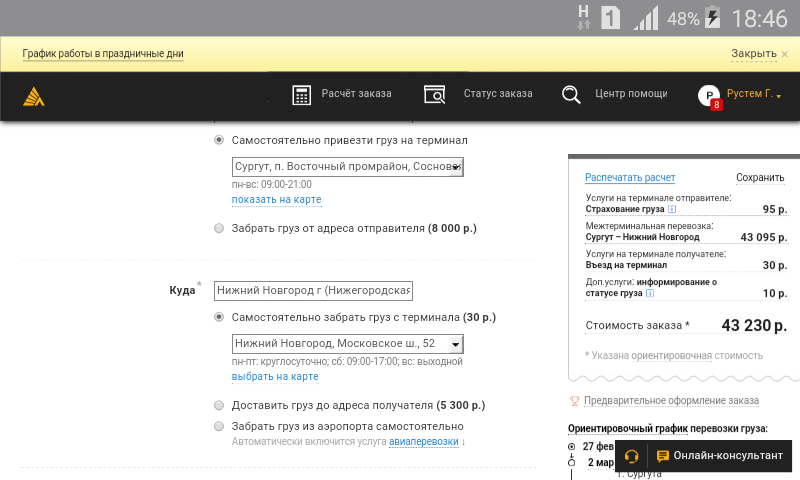The width and height of the screenshot is (800, 480).
Task: Select 'Забрать груз от адреса отправителя' option
Action: pos(219,228)
